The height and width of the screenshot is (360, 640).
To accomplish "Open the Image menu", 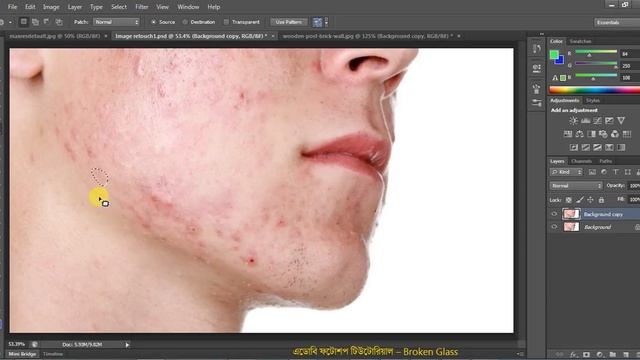I will 51,7.
